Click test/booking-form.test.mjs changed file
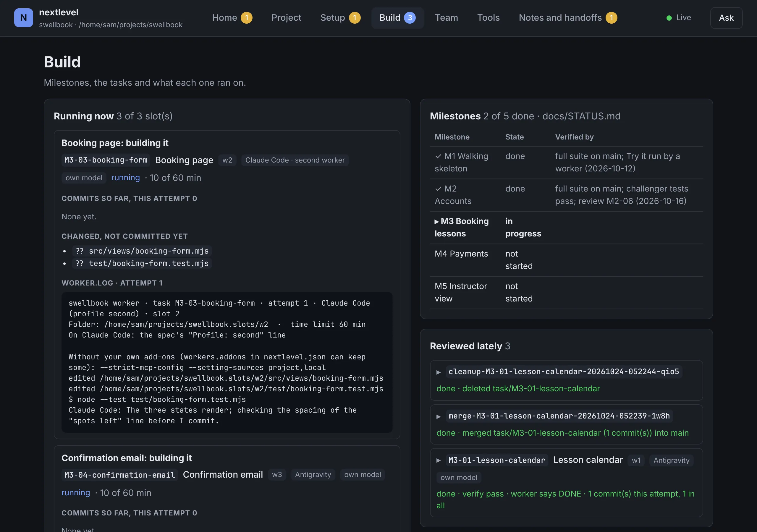 [x=142, y=264]
